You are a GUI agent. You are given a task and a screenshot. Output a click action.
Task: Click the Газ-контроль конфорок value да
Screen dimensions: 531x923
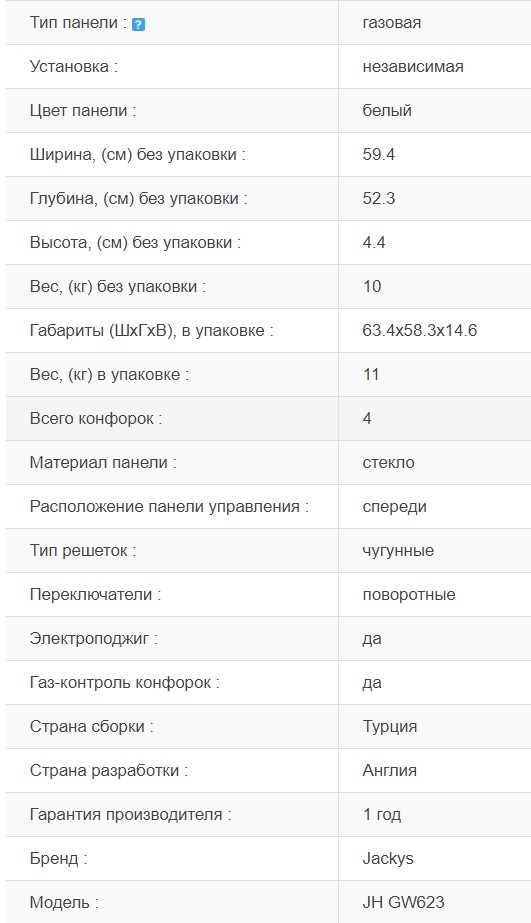372,683
